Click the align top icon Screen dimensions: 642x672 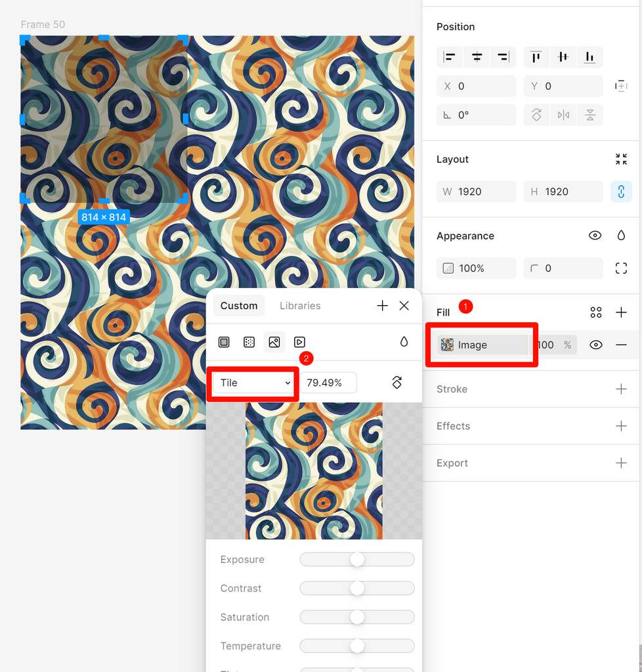tap(536, 57)
